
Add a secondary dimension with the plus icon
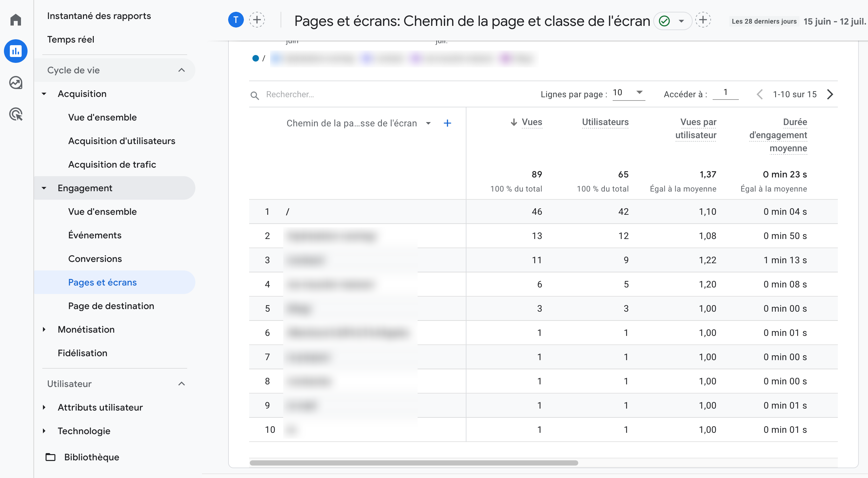[447, 123]
